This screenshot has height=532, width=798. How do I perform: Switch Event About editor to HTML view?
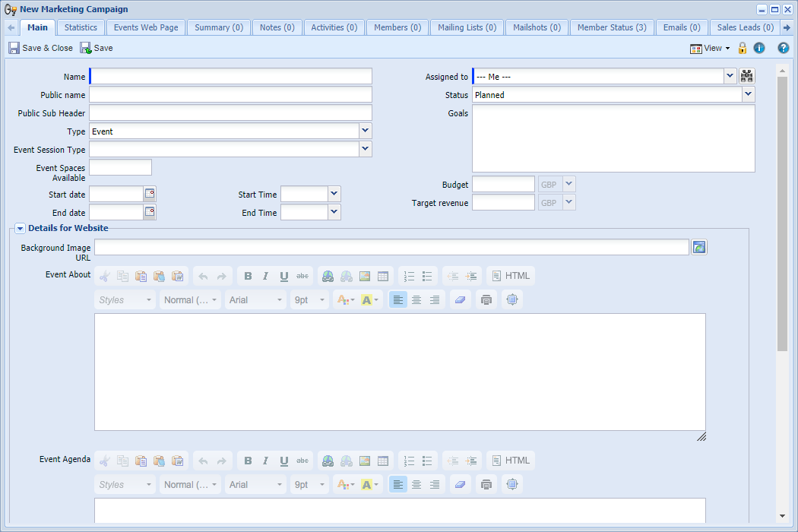[511, 276]
